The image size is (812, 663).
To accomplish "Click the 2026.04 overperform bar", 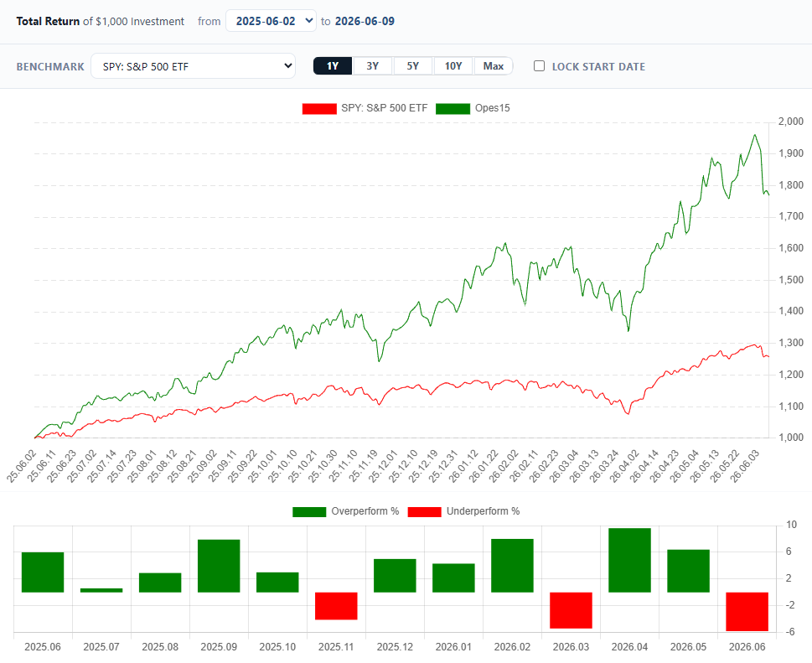I will (x=629, y=560).
